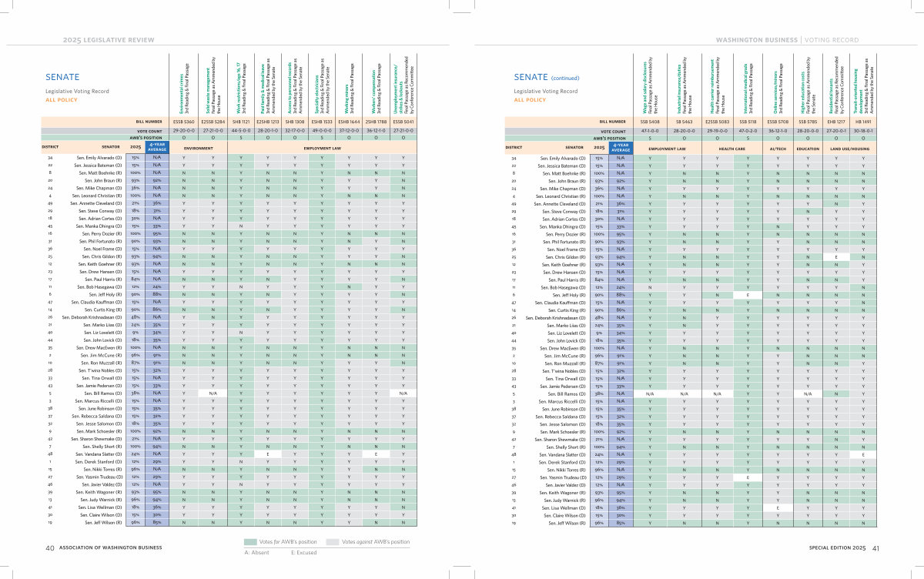
Task: Click page number 40 in the footer
Action: [49, 547]
